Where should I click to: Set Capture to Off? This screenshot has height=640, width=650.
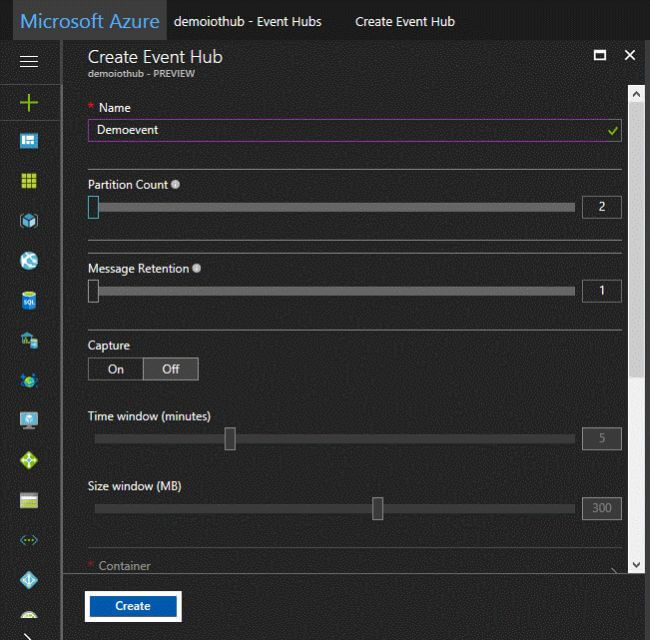[171, 369]
